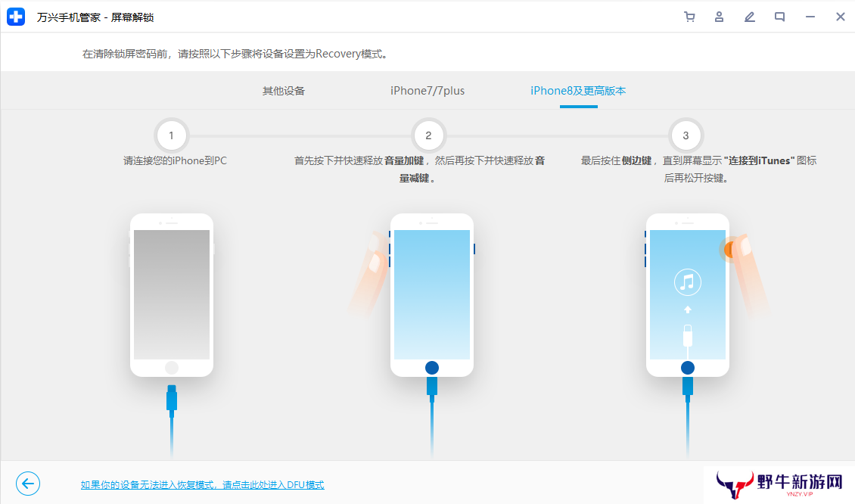
Task: Click the 请连接您的iPhone到PC text
Action: (175, 161)
